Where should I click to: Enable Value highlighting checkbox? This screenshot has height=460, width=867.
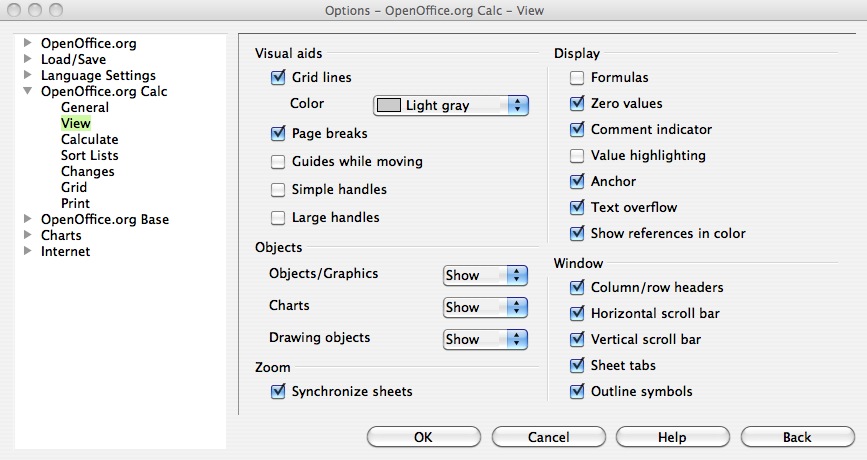[x=577, y=155]
